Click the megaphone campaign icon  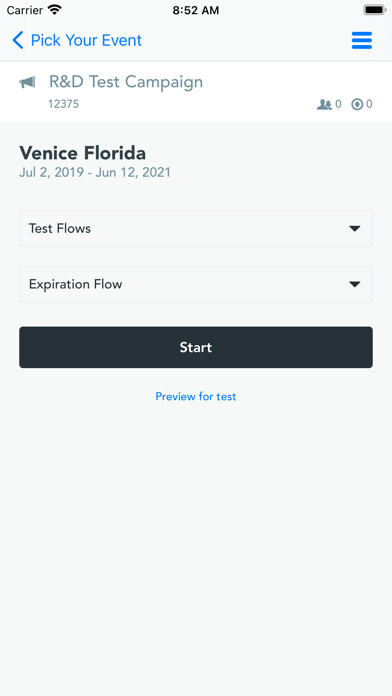27,82
